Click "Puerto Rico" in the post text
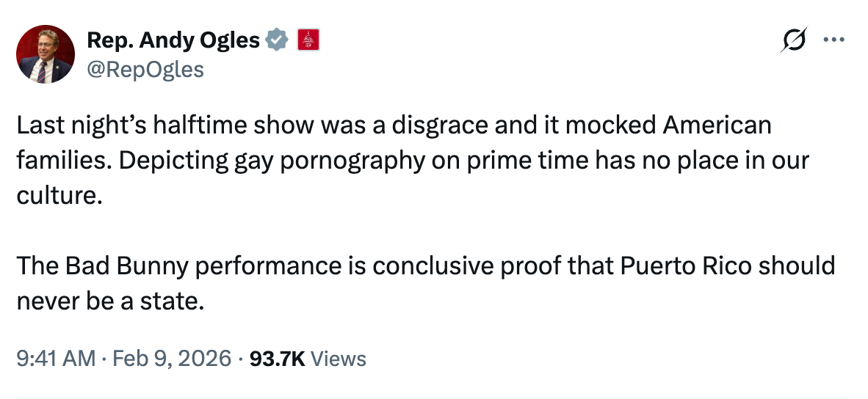 click(686, 266)
